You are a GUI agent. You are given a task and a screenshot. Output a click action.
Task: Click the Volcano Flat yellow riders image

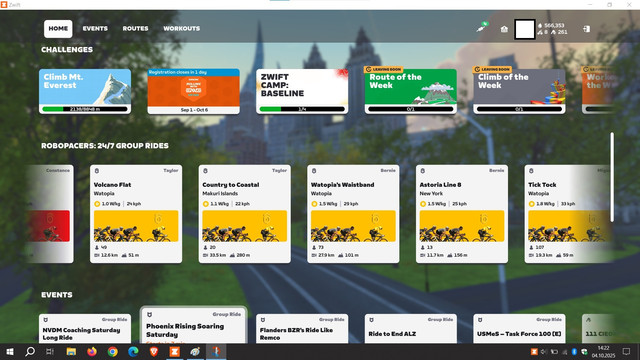136,226
